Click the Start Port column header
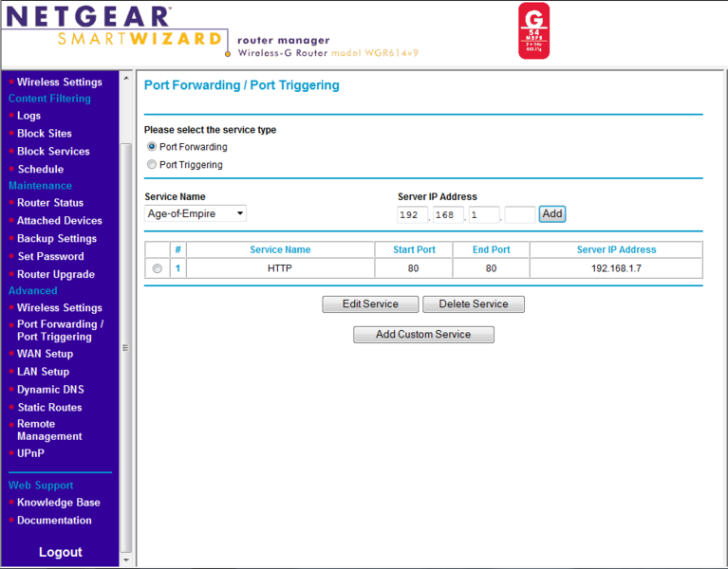Image resolution: width=728 pixels, height=569 pixels. (x=414, y=249)
